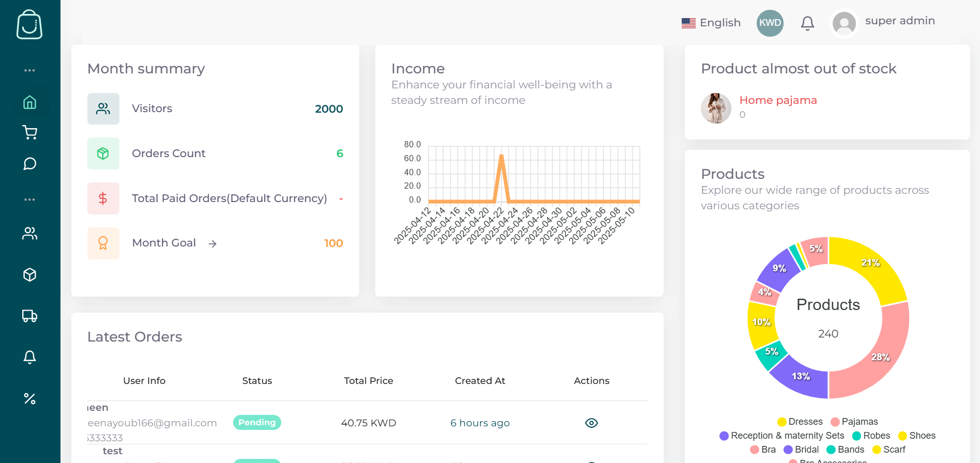Screen dimensions: 980x463
Task: Click the Created At column header
Action: [480, 381]
